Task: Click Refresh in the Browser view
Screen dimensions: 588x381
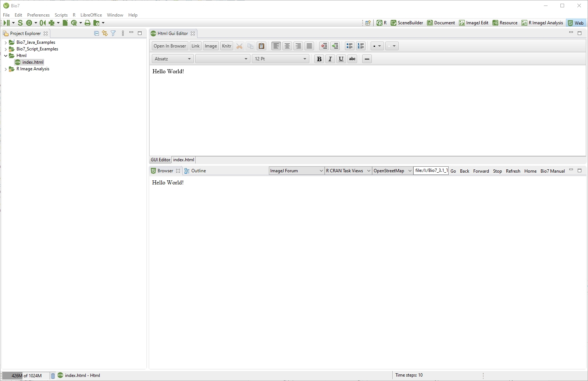Action: [513, 171]
